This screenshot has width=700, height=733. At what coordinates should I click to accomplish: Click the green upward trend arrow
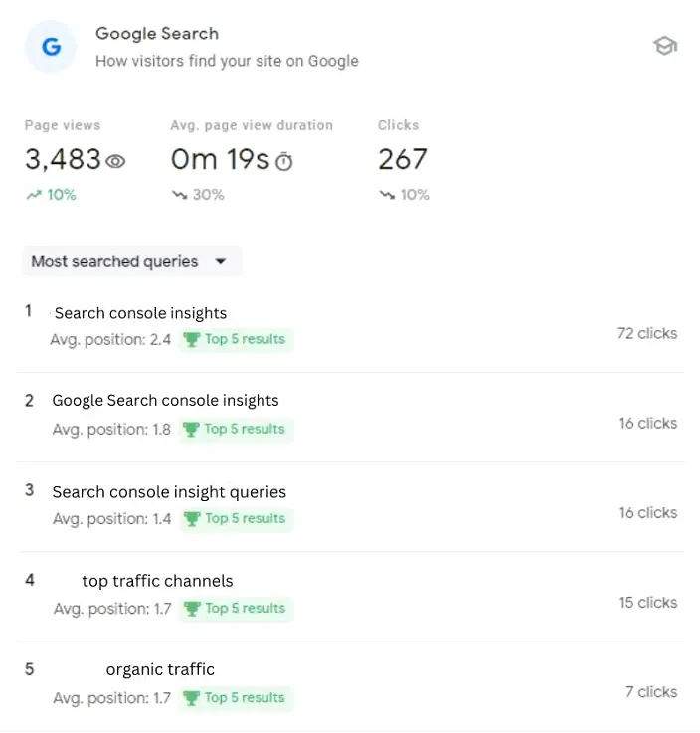click(x=34, y=195)
